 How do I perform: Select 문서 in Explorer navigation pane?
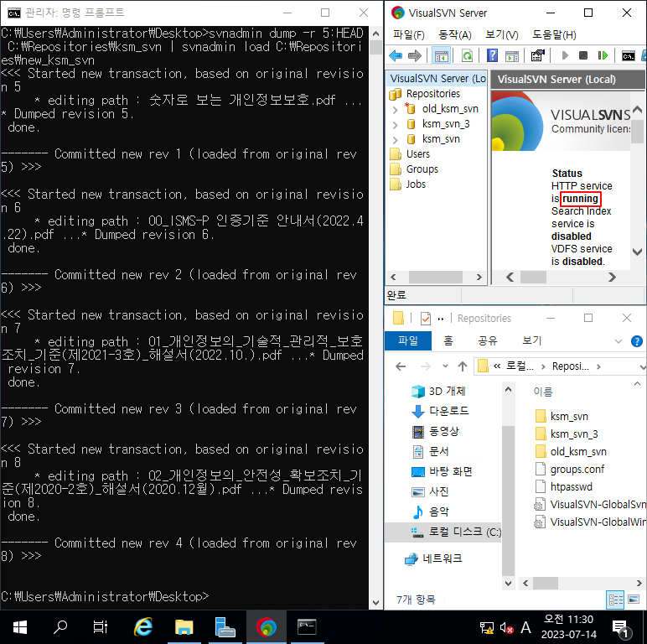point(431,452)
